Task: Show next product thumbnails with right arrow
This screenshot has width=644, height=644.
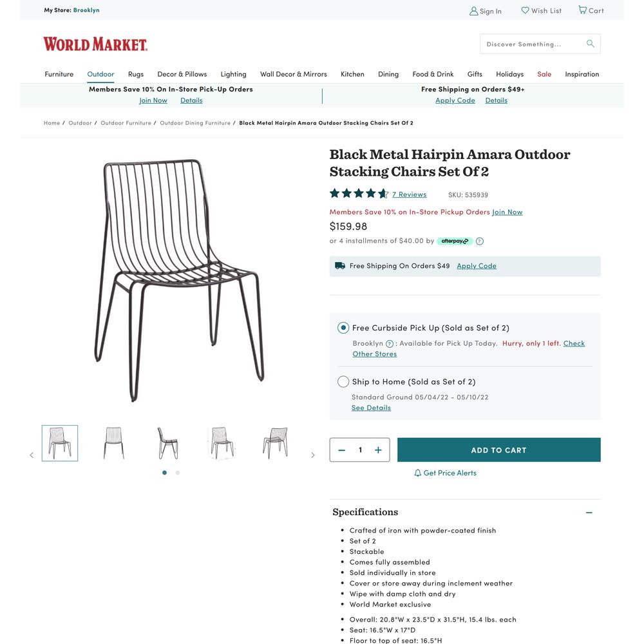Action: (x=313, y=455)
